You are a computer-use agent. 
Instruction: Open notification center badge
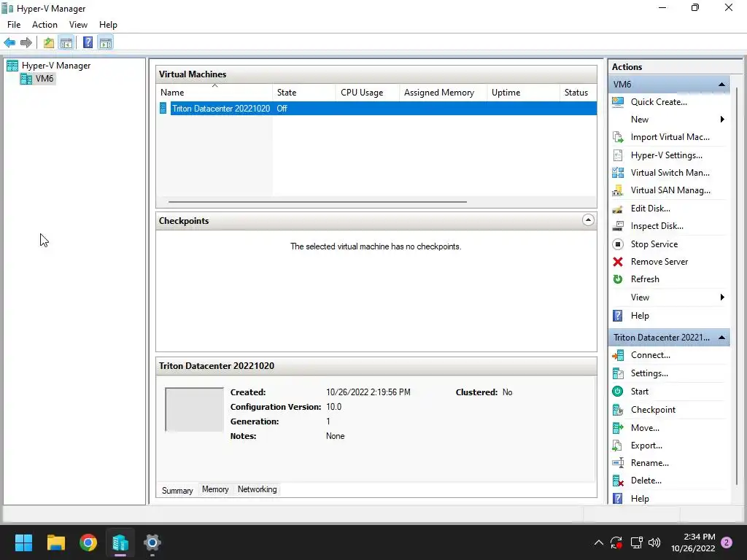727,542
